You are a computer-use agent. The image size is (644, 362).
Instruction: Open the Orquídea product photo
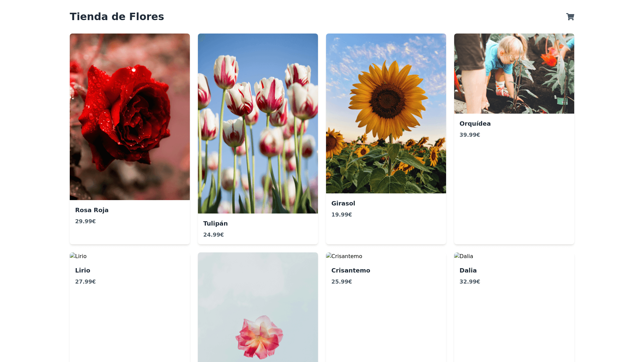[x=514, y=73]
